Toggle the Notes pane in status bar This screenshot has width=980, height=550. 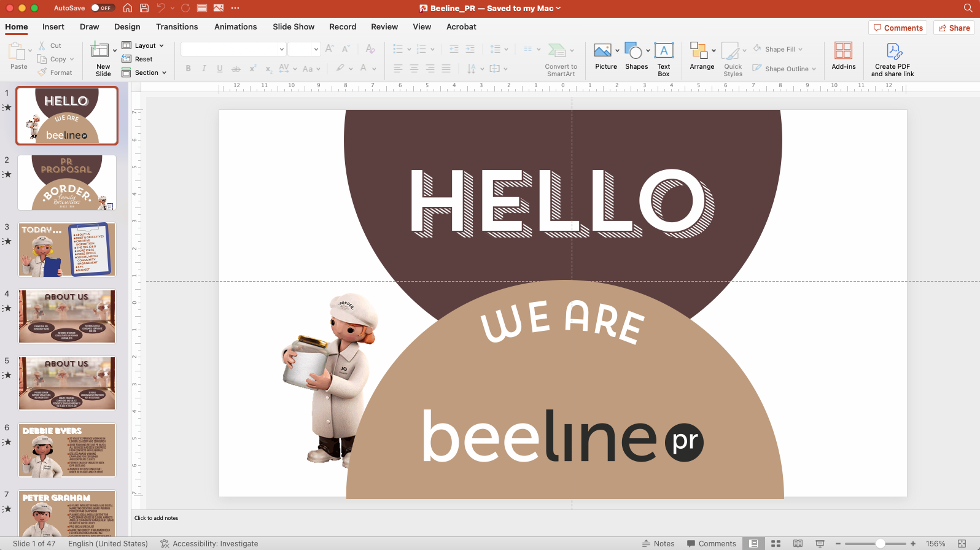pos(658,544)
